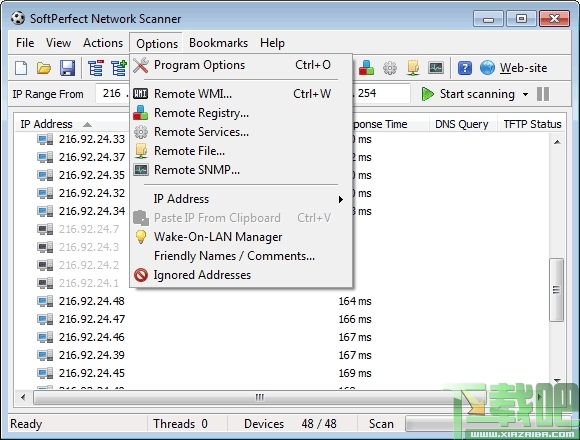The image size is (580, 440).
Task: Click the Remote File toolbar icon
Action: coord(413,68)
